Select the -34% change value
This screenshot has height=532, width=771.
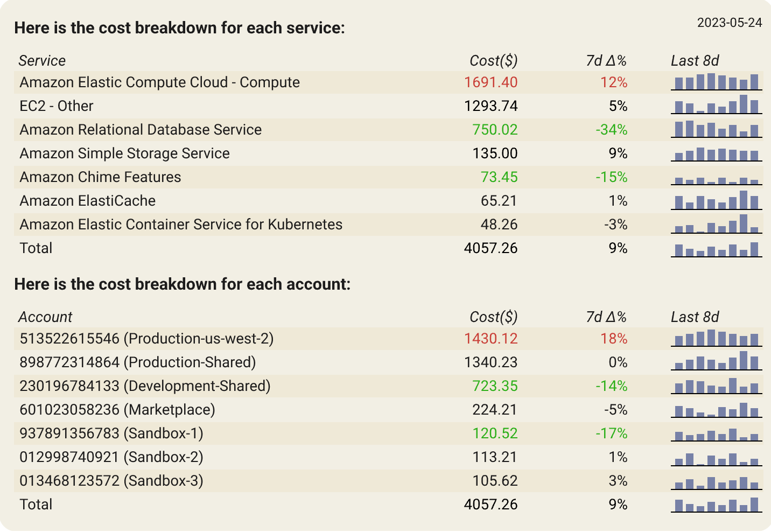(612, 130)
